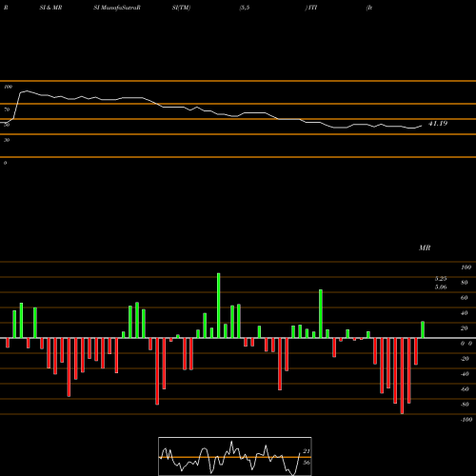Click the RSI axis label 0
The height and width of the screenshot is (476, 476).
[5, 163]
